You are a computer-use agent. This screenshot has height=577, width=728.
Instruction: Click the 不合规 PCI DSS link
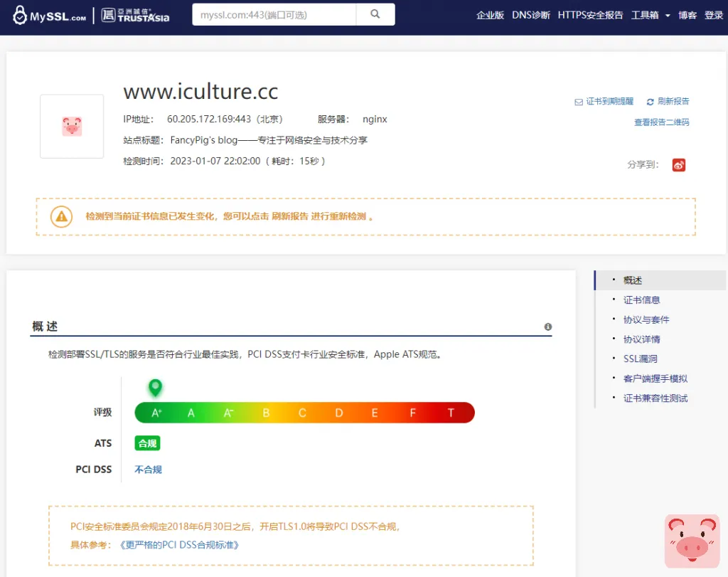tap(148, 470)
